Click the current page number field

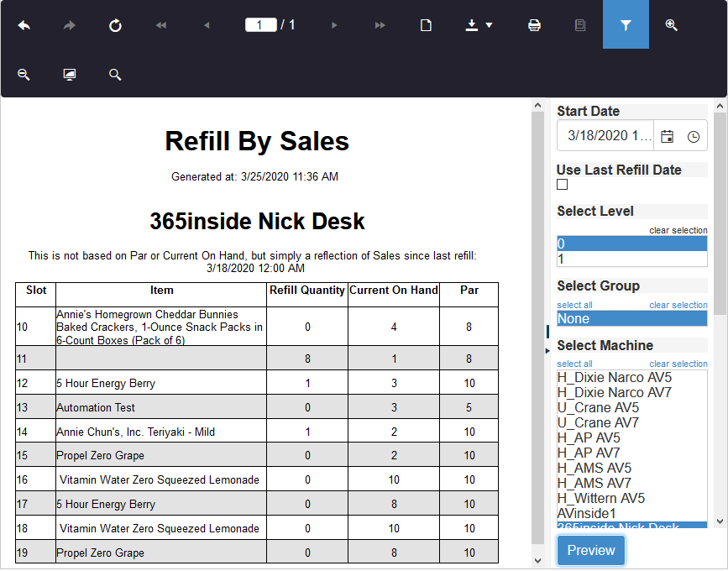click(261, 25)
